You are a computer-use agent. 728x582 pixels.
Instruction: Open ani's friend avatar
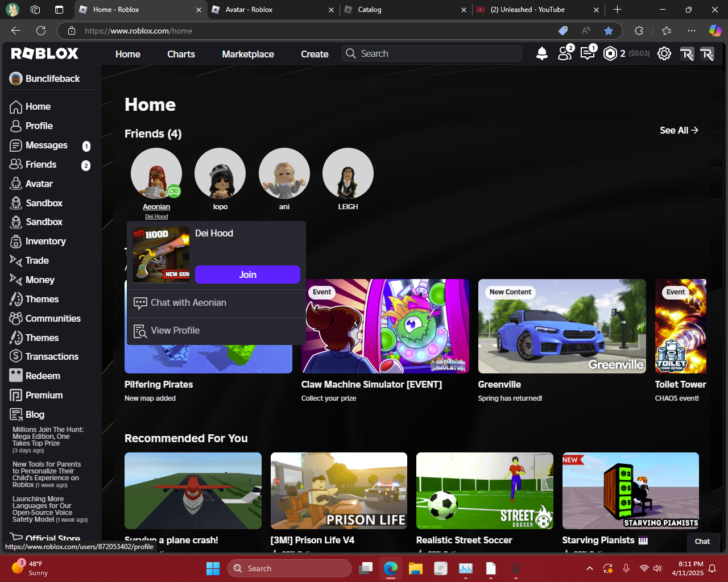pos(284,173)
